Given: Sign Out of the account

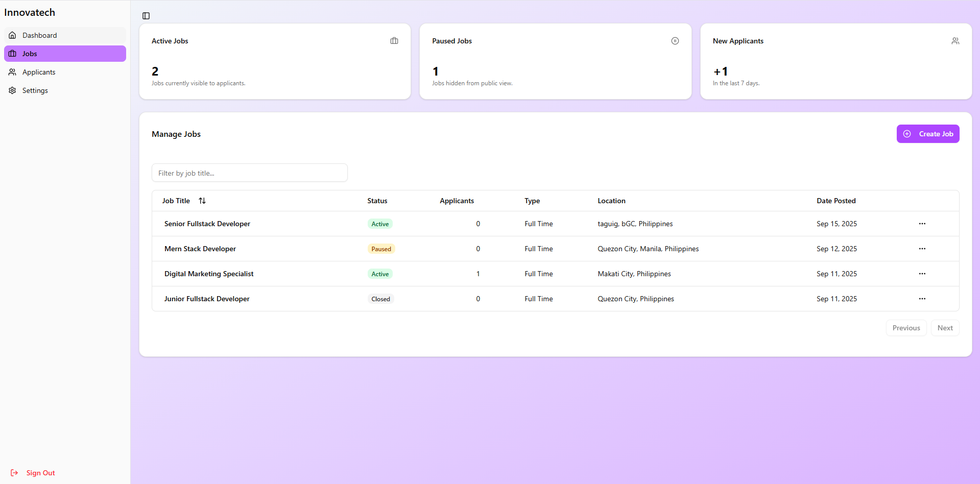Looking at the screenshot, I should [33, 473].
